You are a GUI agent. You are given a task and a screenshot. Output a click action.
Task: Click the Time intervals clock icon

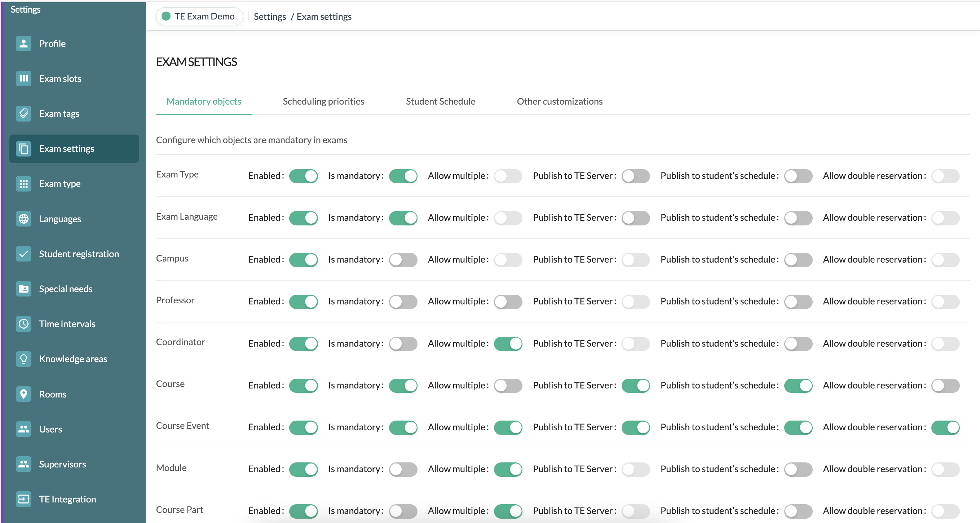pos(23,324)
